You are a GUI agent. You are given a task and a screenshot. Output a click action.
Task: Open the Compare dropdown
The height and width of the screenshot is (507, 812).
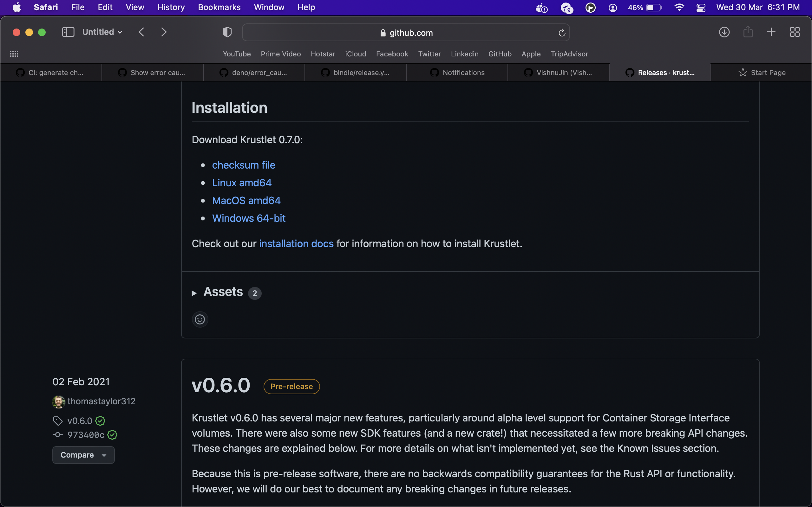(83, 455)
